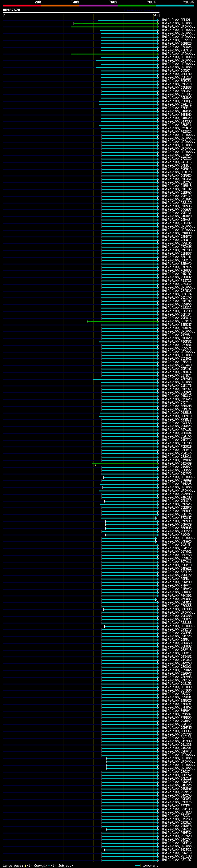Select the UniRef100_Q7QB74 label
197x868 pixels.
point(177,372)
